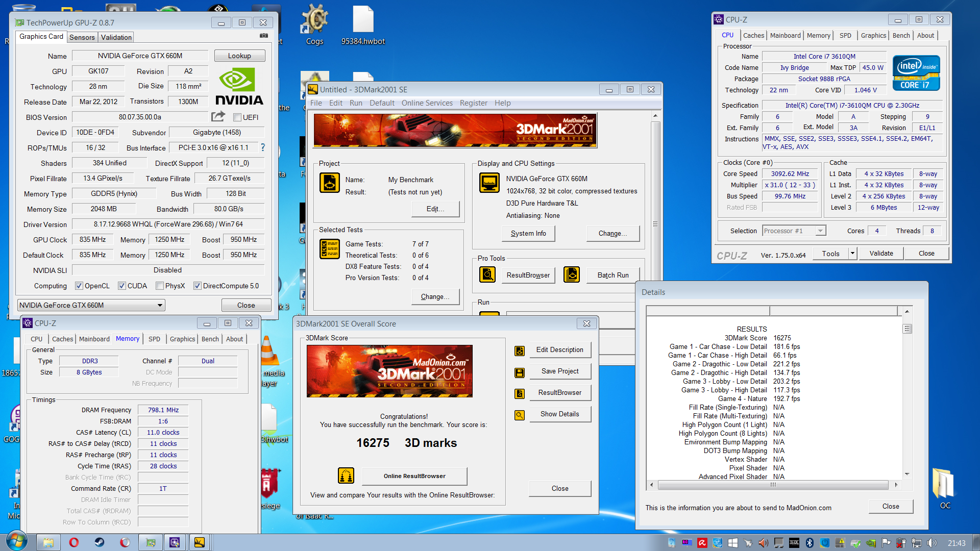Switch to the Sensors tab in GPU-Z
Screen dimensions: 980x551
(x=82, y=37)
